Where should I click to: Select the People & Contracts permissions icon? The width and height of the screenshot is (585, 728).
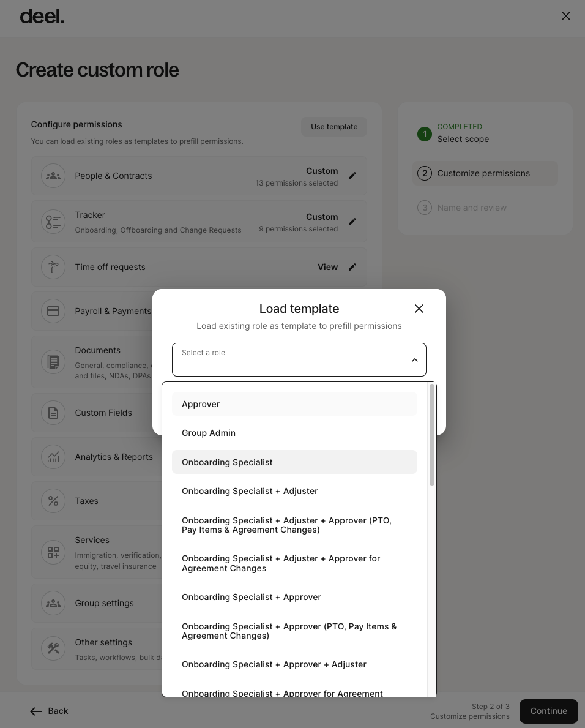tap(53, 176)
